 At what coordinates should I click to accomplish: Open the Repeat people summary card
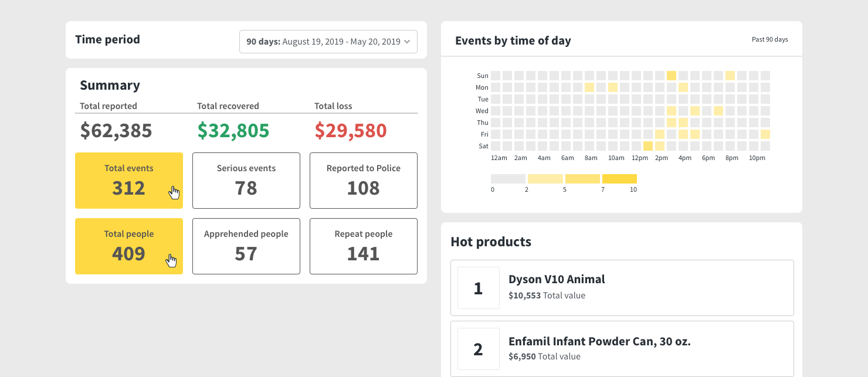click(363, 246)
